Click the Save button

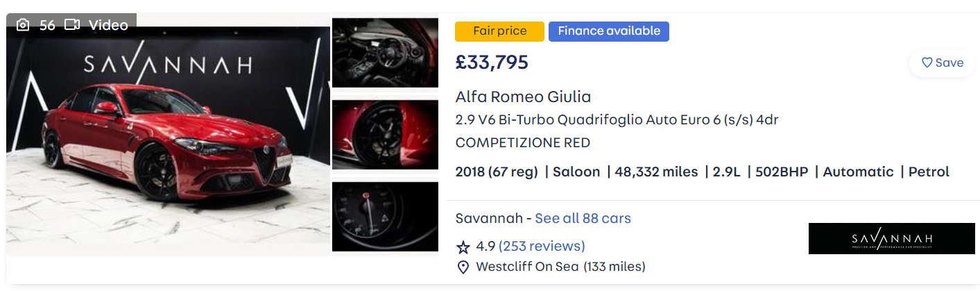(x=942, y=63)
